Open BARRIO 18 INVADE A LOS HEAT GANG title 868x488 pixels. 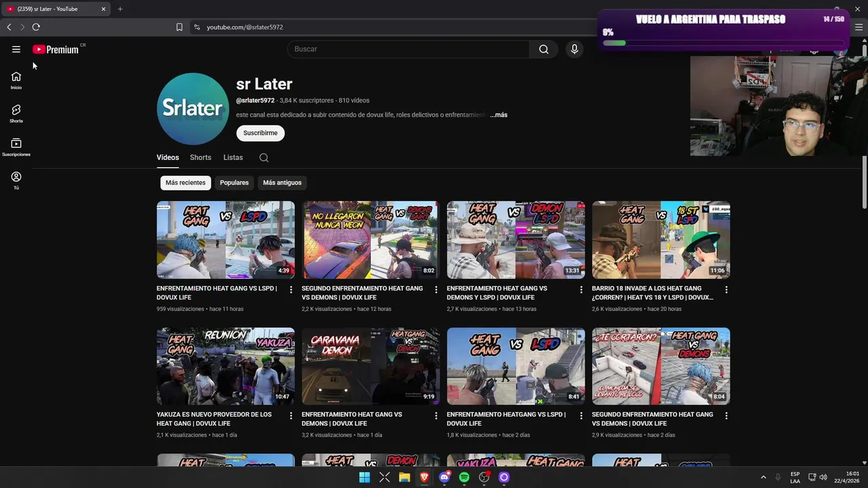[x=652, y=293]
